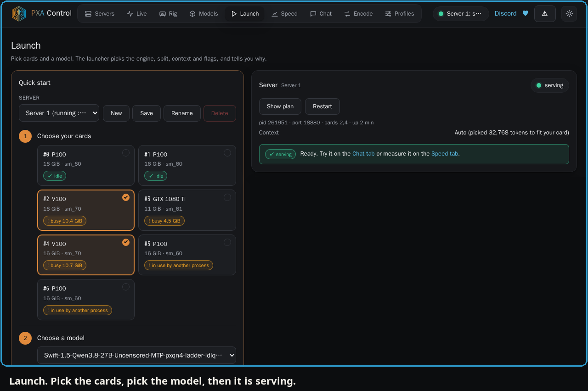Expand the Server 1 dropdown in Quick start
This screenshot has width=588, height=391.
point(59,113)
